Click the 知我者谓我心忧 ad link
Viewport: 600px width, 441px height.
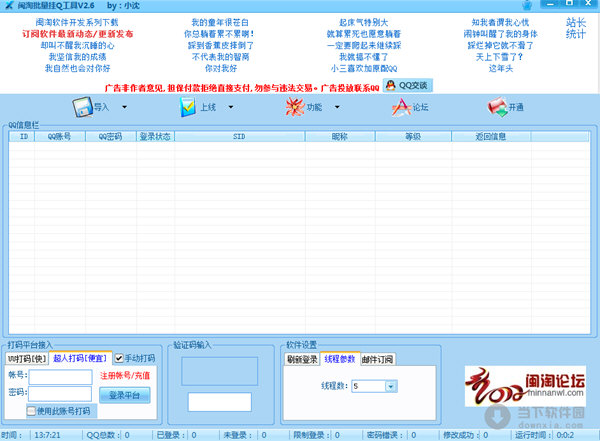click(x=500, y=23)
